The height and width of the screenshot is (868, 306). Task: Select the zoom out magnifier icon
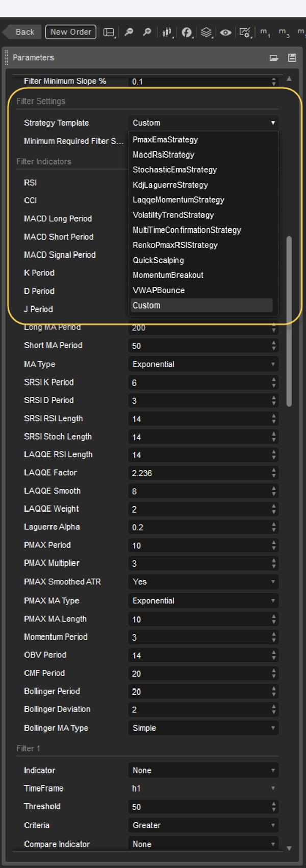129,32
